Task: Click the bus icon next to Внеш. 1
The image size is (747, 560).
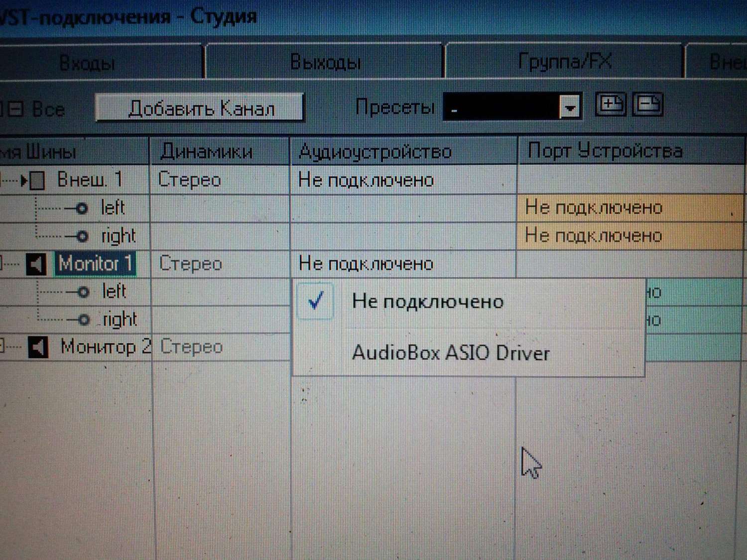Action: 37,180
